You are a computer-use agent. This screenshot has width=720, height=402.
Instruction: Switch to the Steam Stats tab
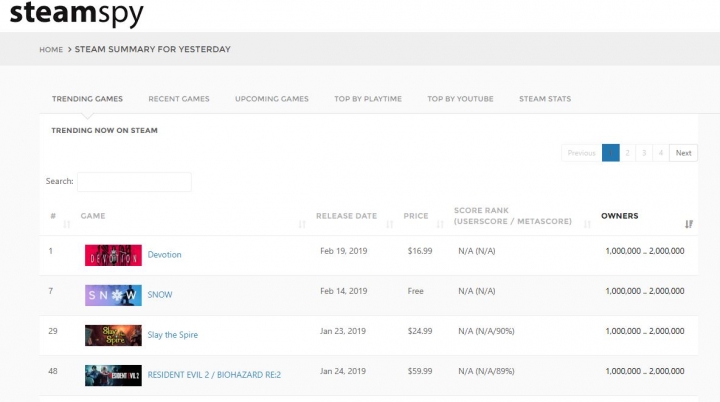point(545,99)
